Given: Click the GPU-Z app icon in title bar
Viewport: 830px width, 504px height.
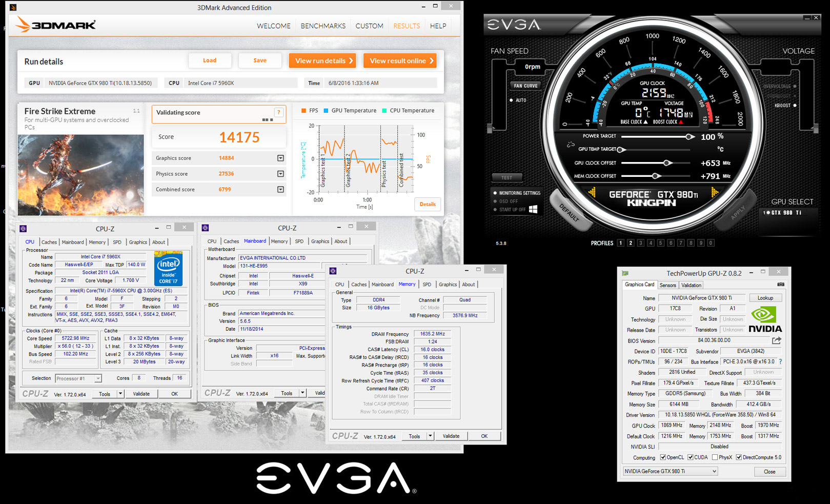Looking at the screenshot, I should pyautogui.click(x=625, y=273).
